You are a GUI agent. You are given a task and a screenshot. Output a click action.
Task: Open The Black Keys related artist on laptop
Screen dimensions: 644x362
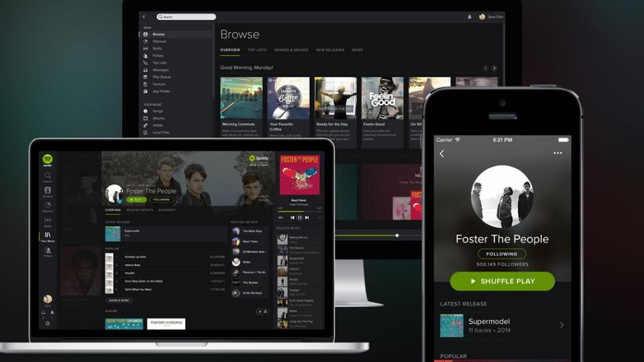[x=250, y=231]
